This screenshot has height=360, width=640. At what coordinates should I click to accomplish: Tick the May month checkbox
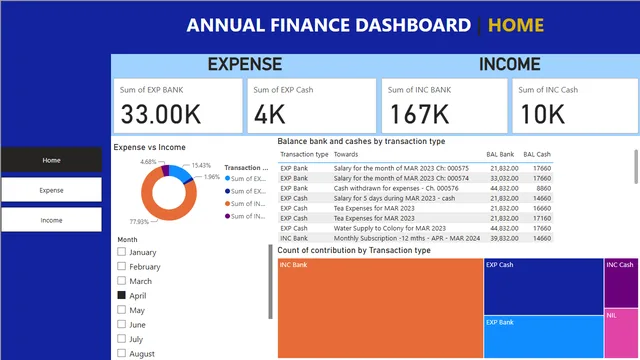click(x=121, y=309)
